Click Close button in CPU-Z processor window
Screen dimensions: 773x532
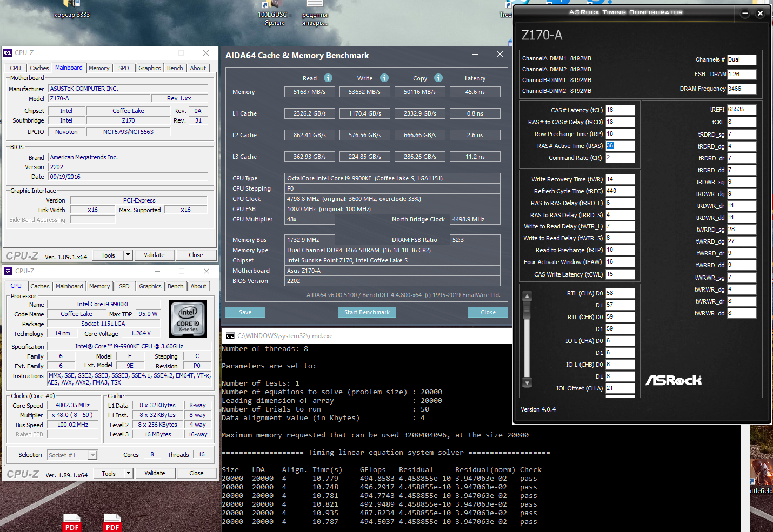196,473
